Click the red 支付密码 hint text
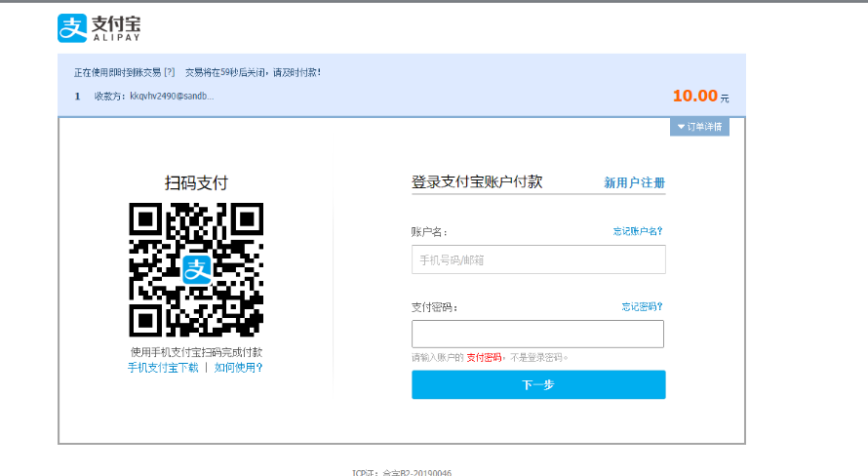868x476 pixels. coord(484,358)
